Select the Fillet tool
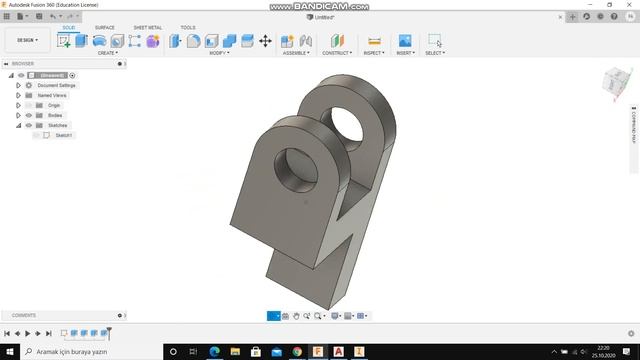 point(193,41)
